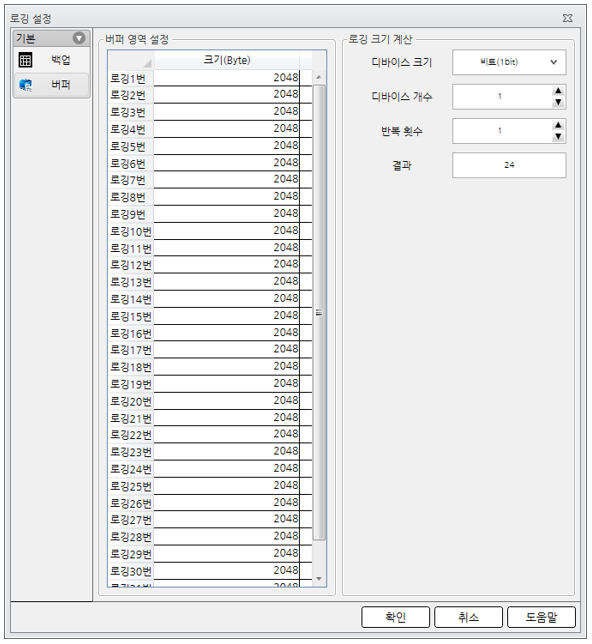Select row header 로깅8번
The width and height of the screenshot is (592, 644).
click(131, 197)
